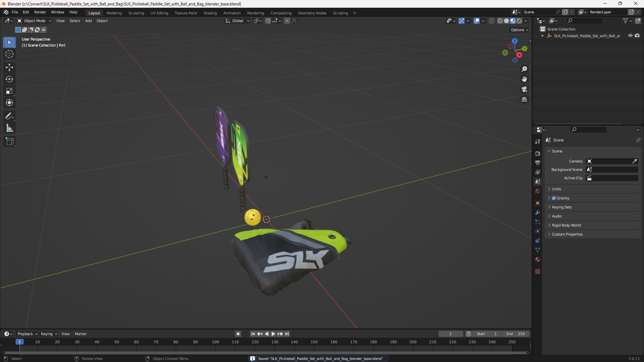This screenshot has width=644, height=362.
Task: Activate the Transform tool
Action: 9,103
